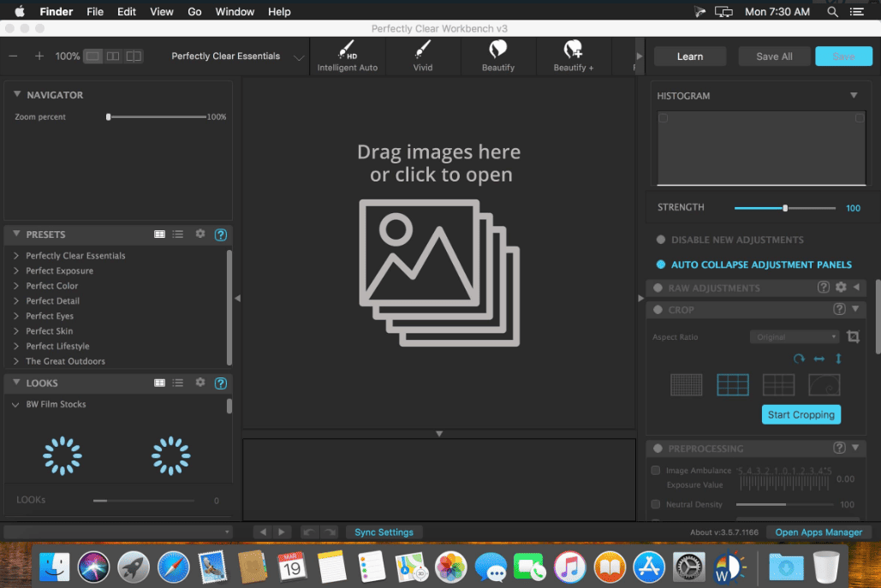The width and height of the screenshot is (881, 588).
Task: Check the Neutral Density checkbox
Action: click(x=655, y=504)
